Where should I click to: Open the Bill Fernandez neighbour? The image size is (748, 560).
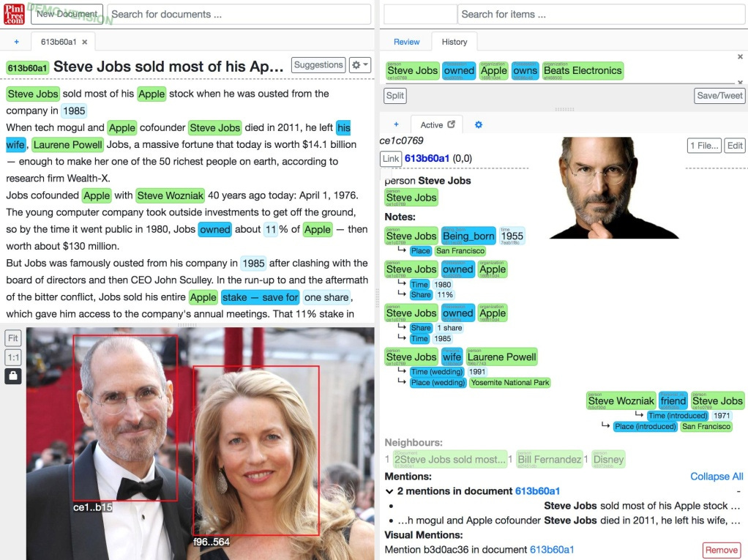[549, 460]
